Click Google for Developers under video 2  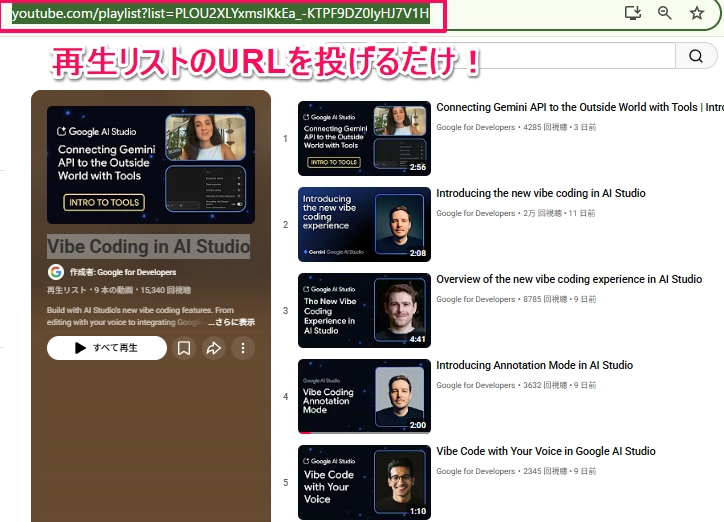pyautogui.click(x=476, y=213)
